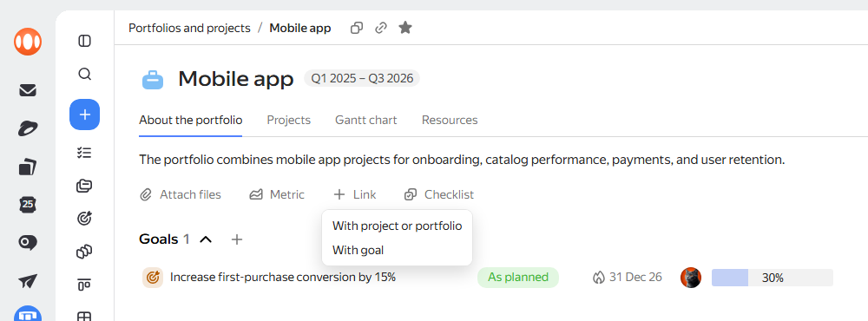Click the Attach files button

[x=181, y=195]
